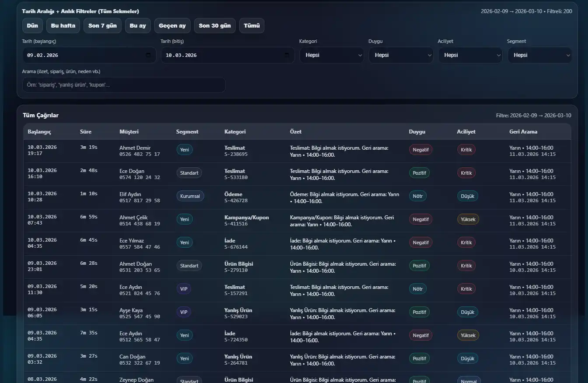
Task: Apply the Bu hafta date filter
Action: pos(63,26)
